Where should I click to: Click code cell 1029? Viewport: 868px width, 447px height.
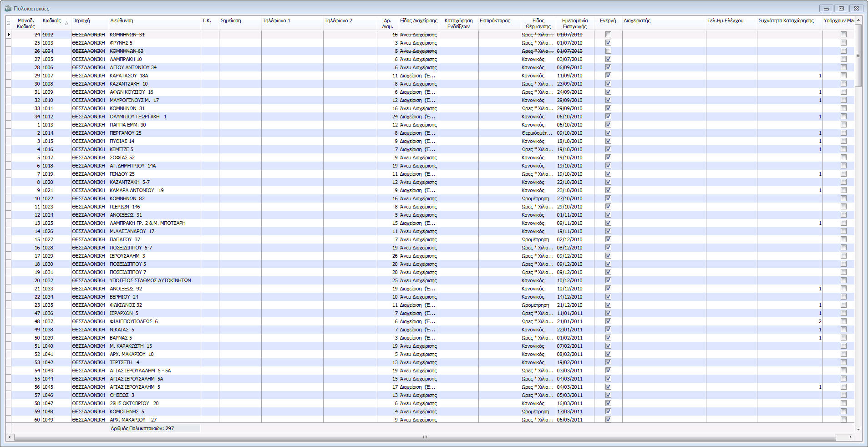[x=56, y=256]
